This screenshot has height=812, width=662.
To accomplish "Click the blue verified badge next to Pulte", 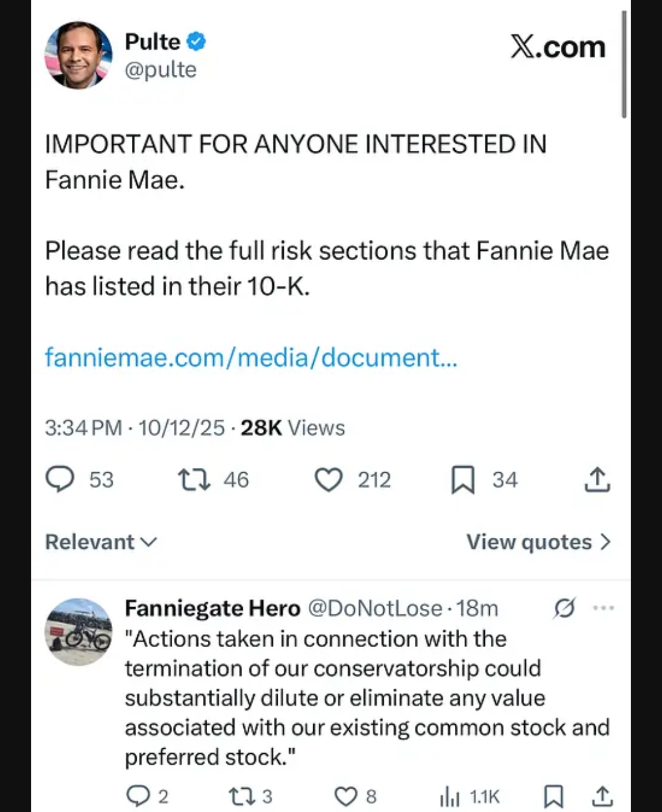I will (196, 42).
